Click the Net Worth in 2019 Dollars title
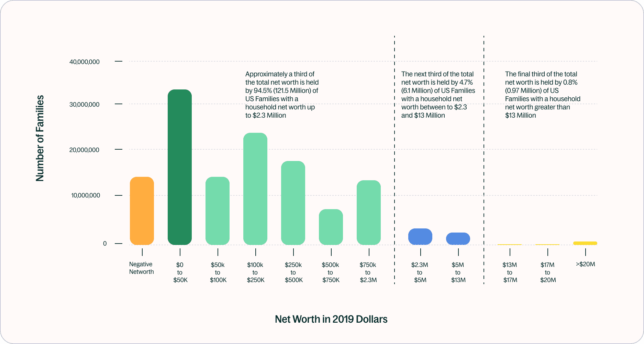 point(331,319)
